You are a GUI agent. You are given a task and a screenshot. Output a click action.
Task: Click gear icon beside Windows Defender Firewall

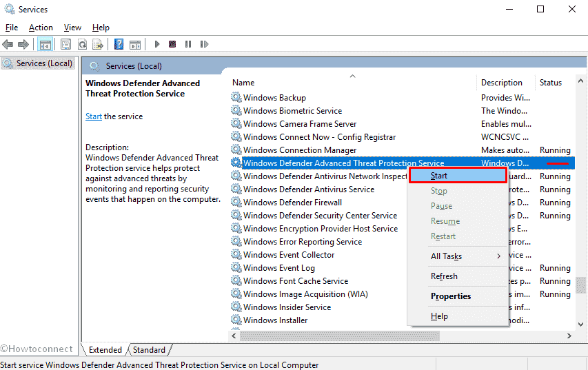tap(236, 203)
